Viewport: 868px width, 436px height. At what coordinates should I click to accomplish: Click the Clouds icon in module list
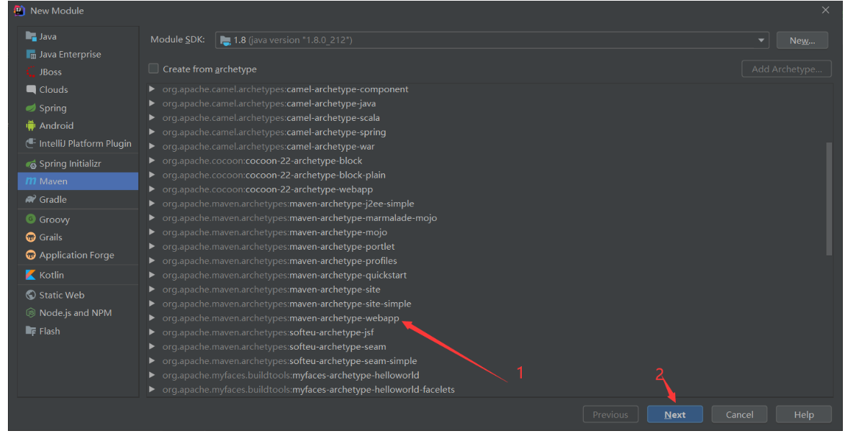31,90
